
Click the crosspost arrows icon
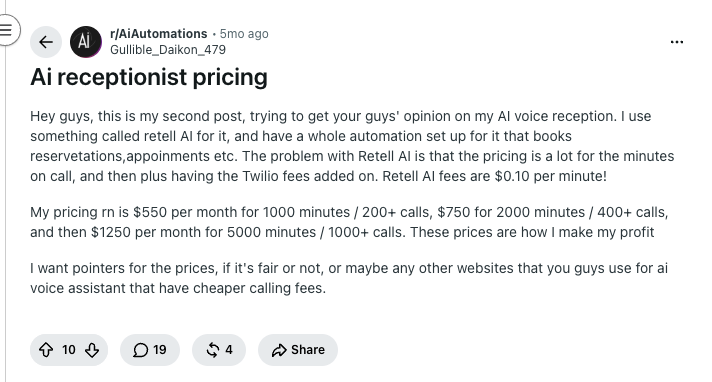point(213,350)
